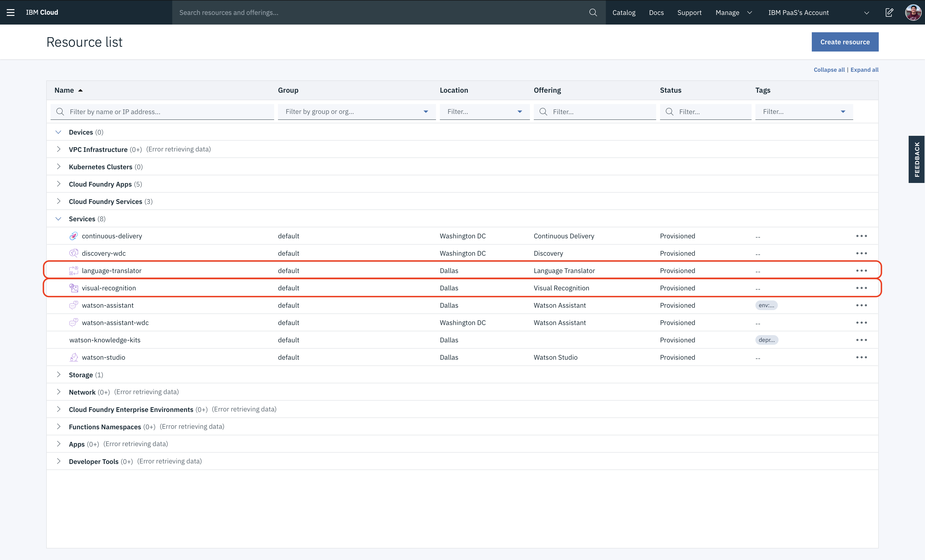Click the edit pencil icon in header
This screenshot has width=925, height=560.
(889, 12)
